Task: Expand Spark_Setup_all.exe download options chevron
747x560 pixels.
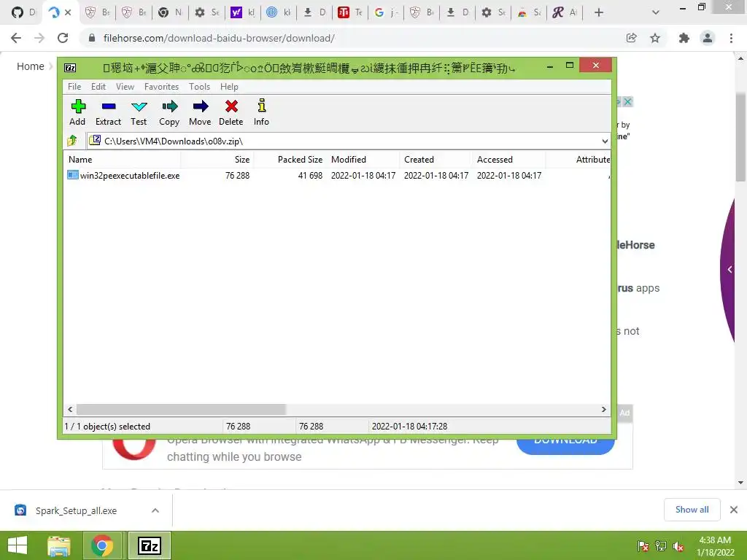Action: [155, 510]
